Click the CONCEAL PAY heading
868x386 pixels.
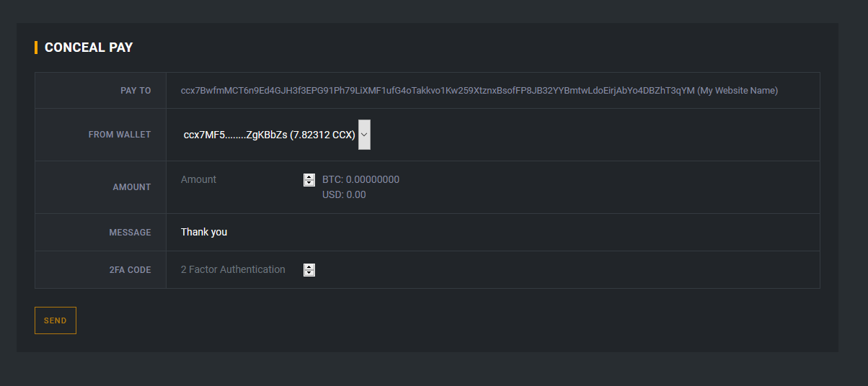[89, 48]
